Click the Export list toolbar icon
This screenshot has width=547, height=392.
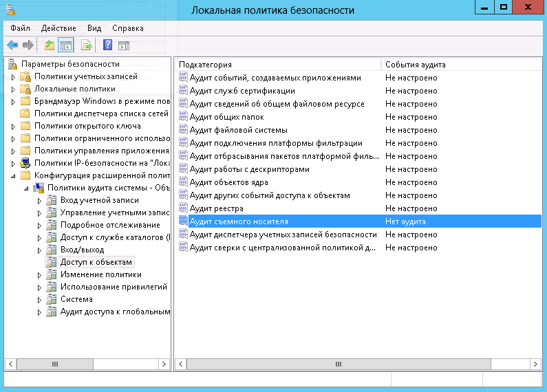pos(86,45)
